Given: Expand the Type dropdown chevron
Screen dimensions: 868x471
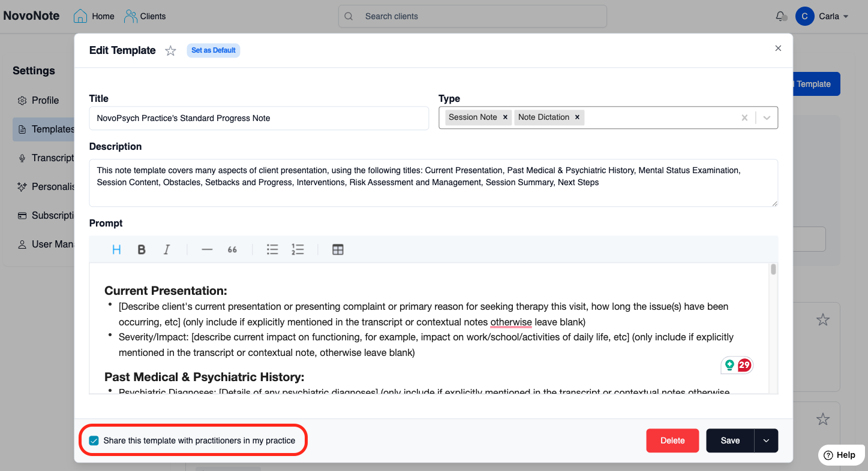Looking at the screenshot, I should pos(767,118).
